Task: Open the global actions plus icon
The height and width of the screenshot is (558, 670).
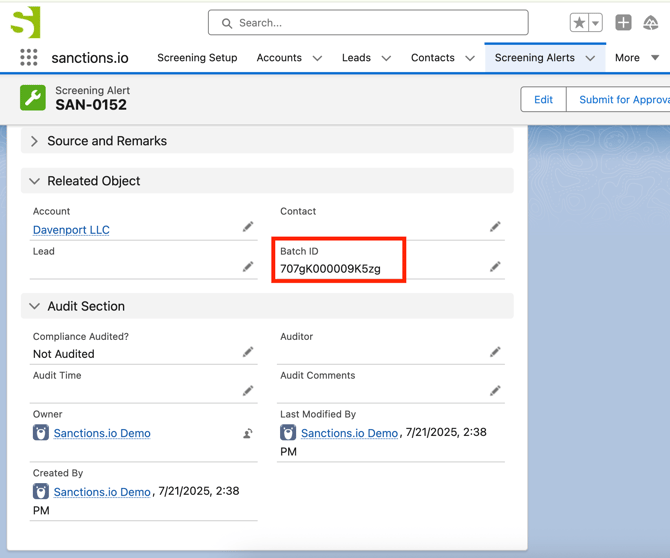Action: 623,23
